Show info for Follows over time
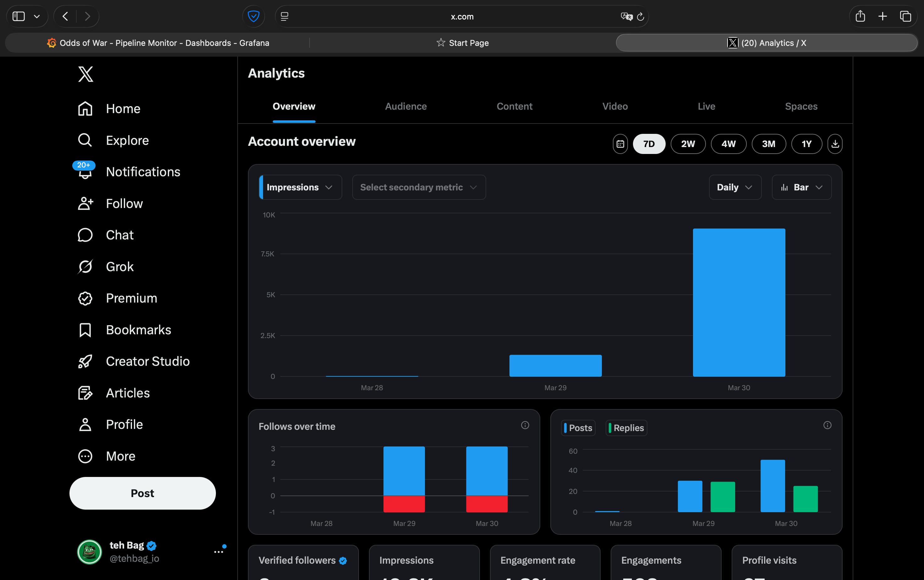This screenshot has height=580, width=924. pyautogui.click(x=525, y=425)
